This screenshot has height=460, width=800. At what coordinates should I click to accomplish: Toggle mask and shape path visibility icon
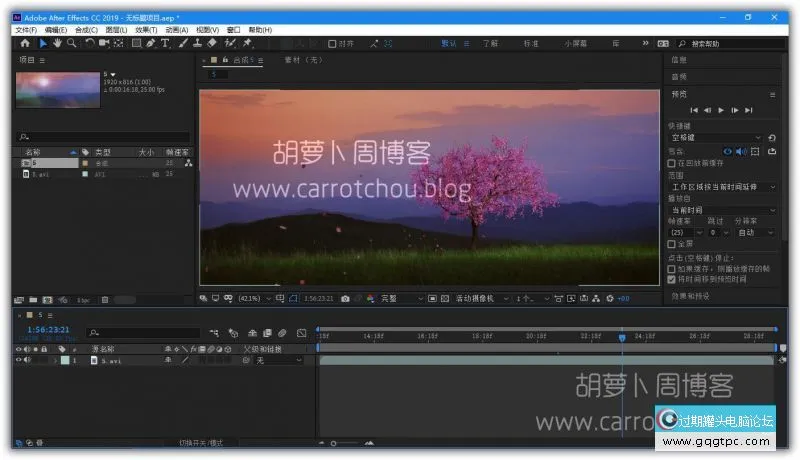click(293, 299)
